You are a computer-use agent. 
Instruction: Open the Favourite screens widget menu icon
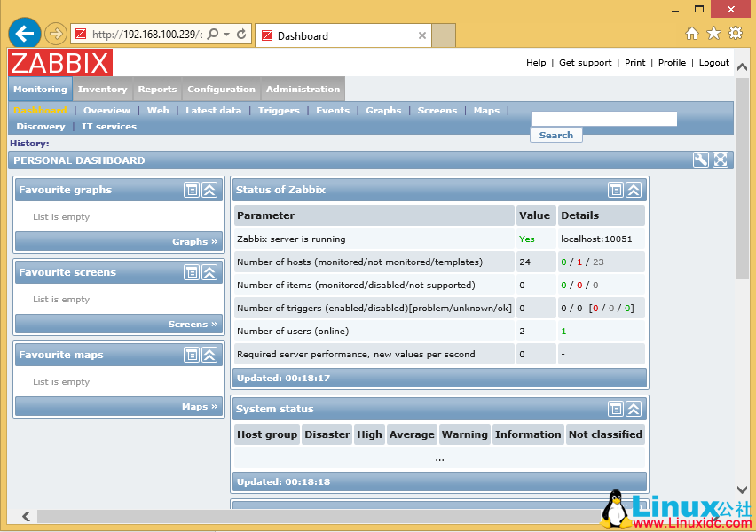tap(192, 271)
